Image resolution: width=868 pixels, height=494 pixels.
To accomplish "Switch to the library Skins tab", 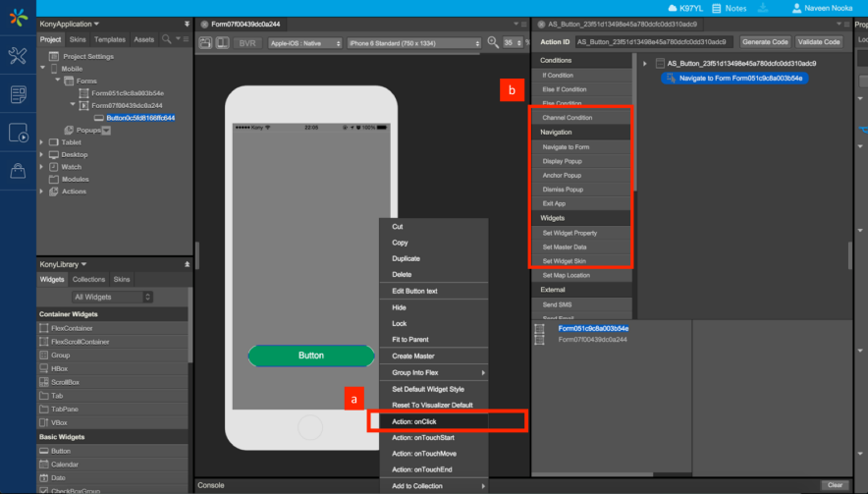I will tap(122, 280).
